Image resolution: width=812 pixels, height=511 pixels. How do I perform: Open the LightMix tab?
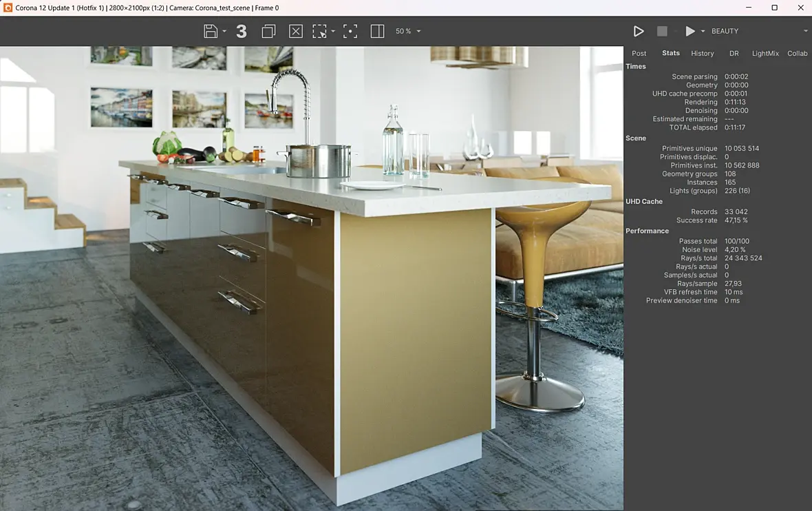tap(765, 54)
